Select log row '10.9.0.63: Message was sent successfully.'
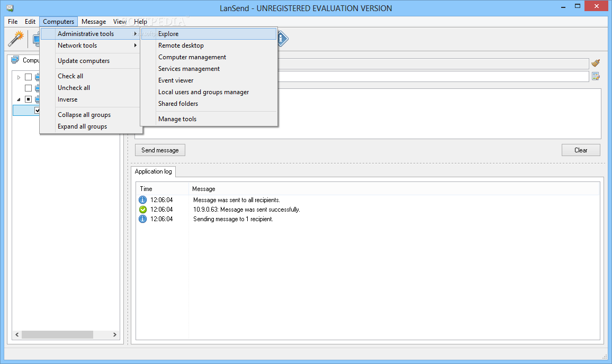Screen dimensions: 612x364 coord(368,210)
